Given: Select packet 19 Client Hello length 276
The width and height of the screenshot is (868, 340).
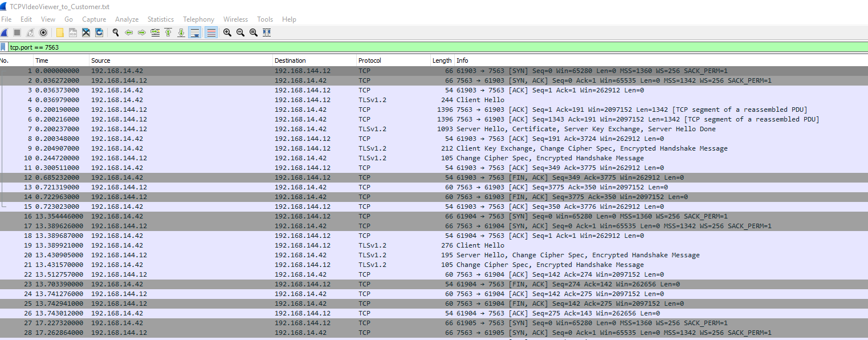Looking at the screenshot, I should (x=434, y=245).
